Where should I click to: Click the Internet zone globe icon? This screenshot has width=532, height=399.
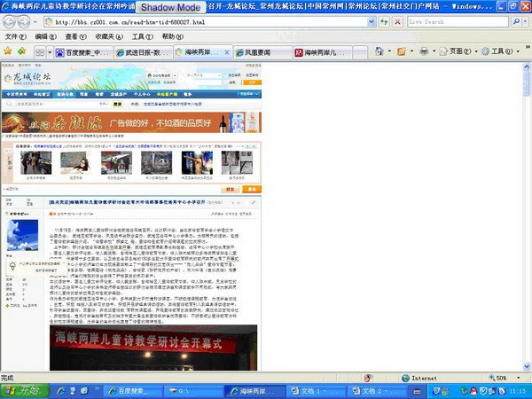[x=405, y=378]
